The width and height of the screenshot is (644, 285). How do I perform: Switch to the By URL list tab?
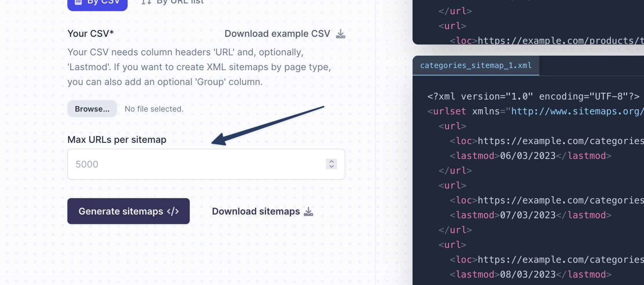(x=173, y=3)
